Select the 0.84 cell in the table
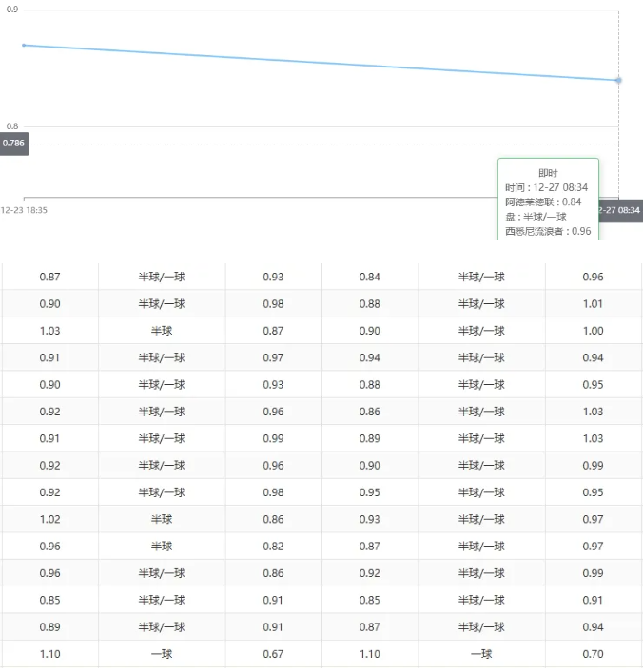The width and height of the screenshot is (643, 672). coord(370,278)
